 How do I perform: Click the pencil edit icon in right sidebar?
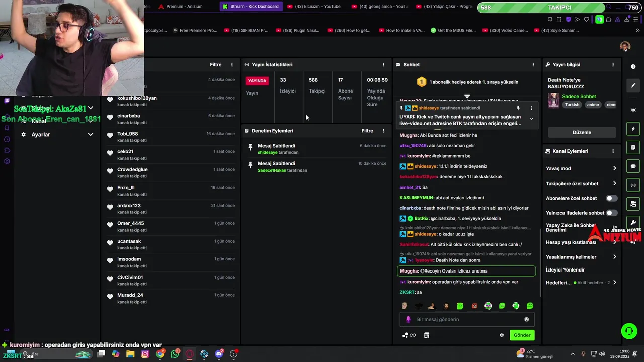coord(633,85)
